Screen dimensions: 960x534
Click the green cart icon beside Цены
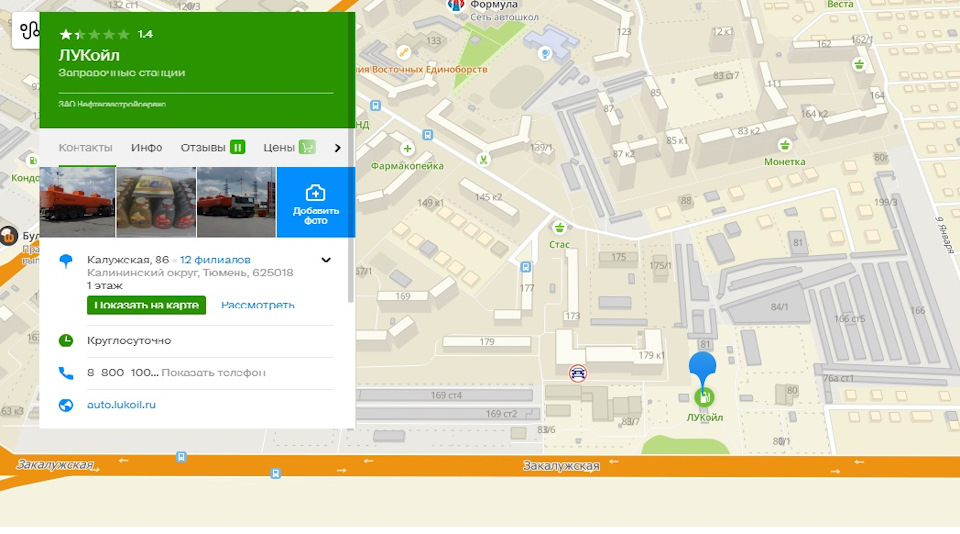[307, 147]
